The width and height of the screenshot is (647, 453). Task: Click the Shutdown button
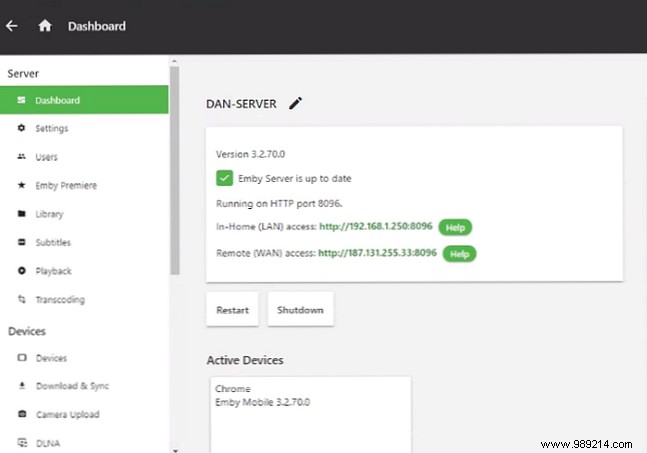tap(300, 310)
